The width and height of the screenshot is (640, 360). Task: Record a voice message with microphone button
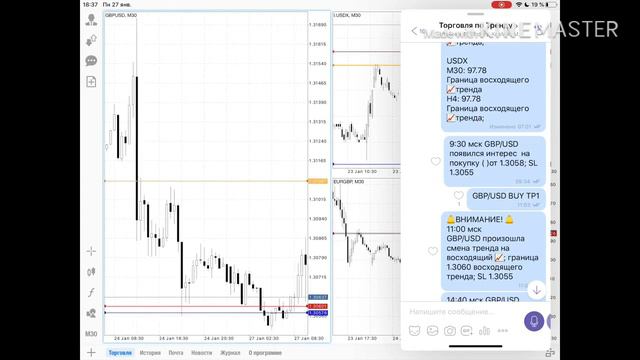point(534,321)
